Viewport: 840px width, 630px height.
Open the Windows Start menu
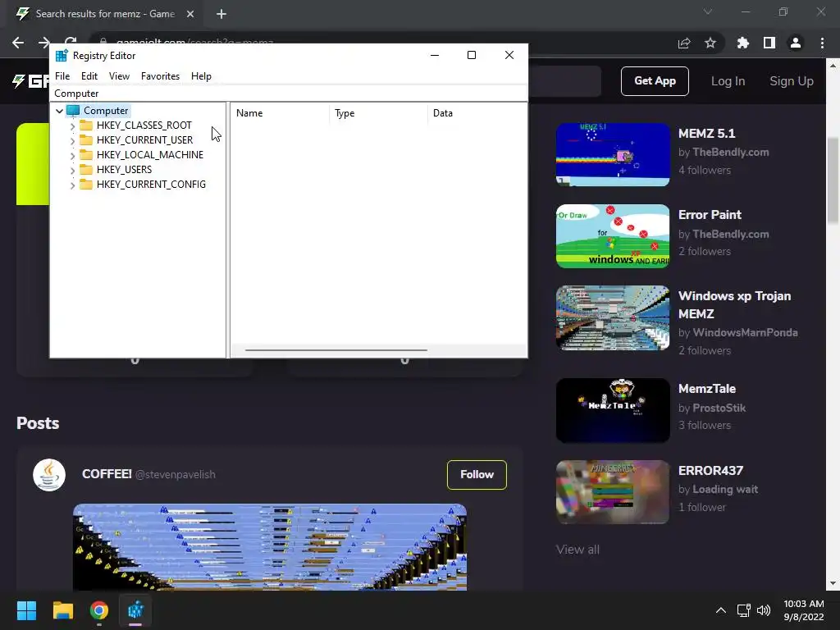click(26, 610)
